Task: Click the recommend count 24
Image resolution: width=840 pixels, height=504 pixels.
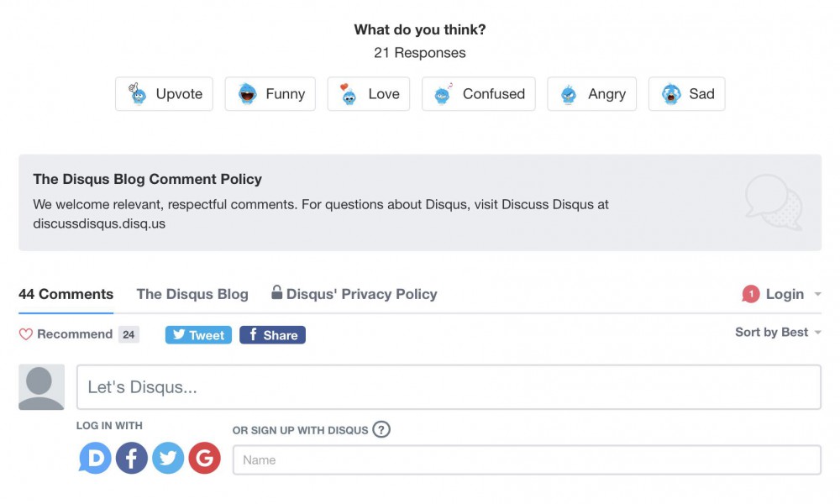Action: [129, 335]
